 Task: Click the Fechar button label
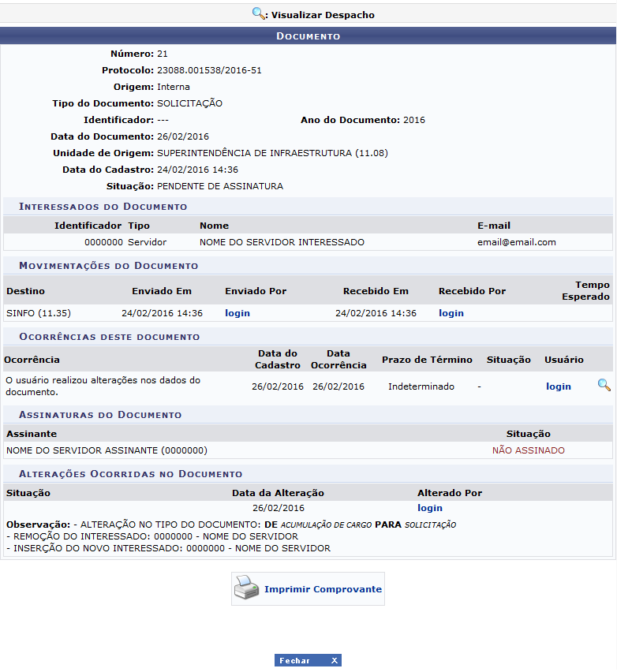tap(294, 660)
